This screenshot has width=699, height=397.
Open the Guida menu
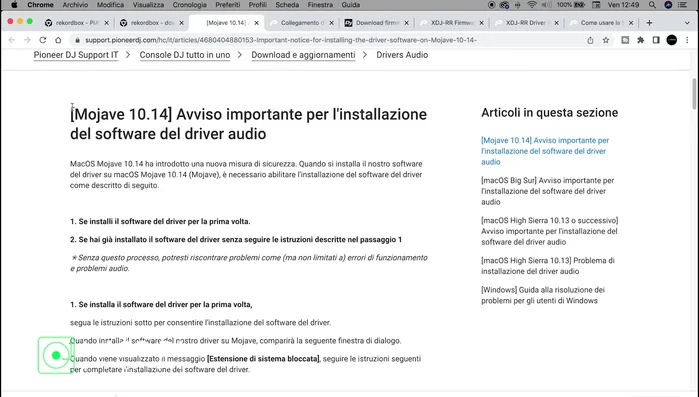pyautogui.click(x=350, y=5)
